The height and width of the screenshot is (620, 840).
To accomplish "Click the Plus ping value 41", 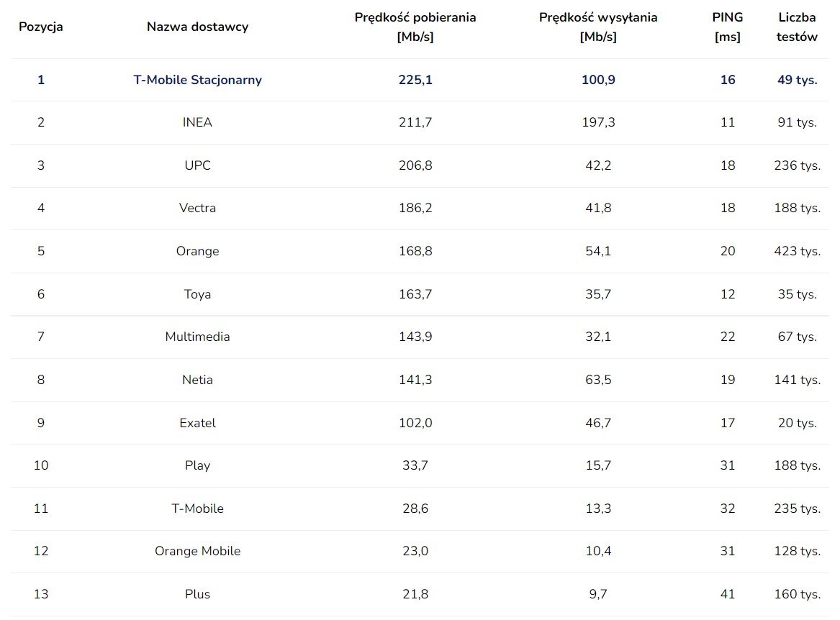I will tap(728, 594).
